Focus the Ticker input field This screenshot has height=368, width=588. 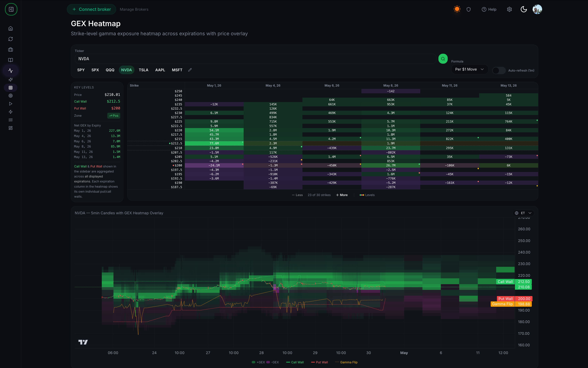255,59
